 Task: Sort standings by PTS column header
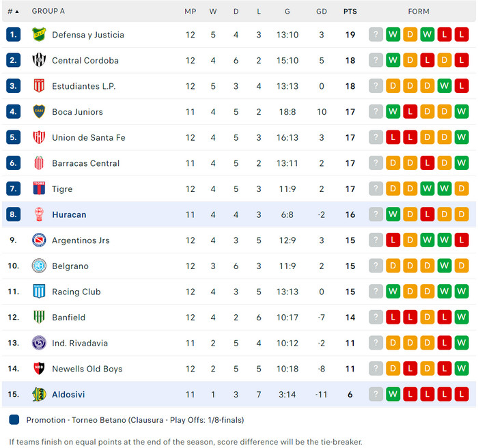click(350, 12)
